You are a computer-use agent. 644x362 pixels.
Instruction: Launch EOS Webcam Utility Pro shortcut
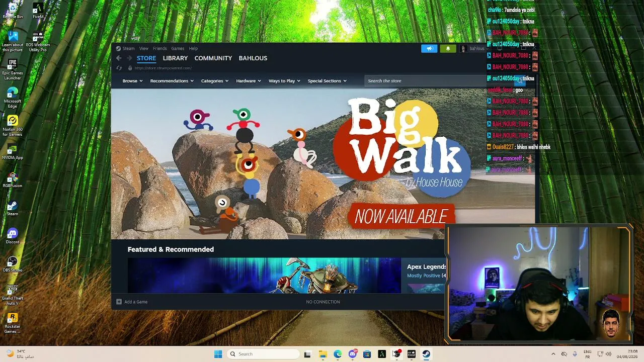coord(38,41)
